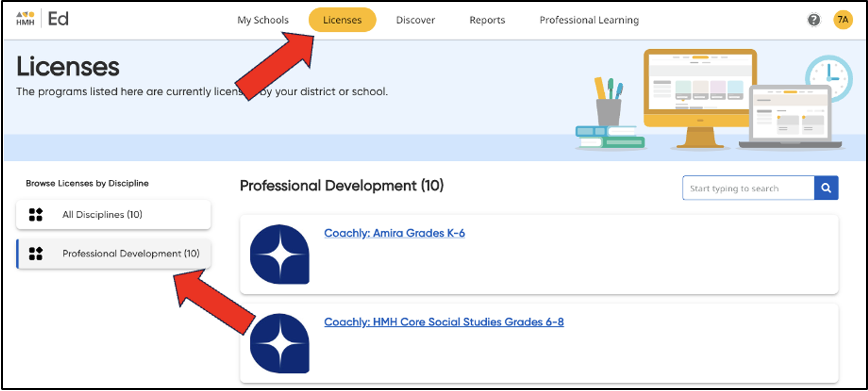The image size is (868, 391).
Task: Filter by All Disciplines (10)
Action: coord(113,215)
